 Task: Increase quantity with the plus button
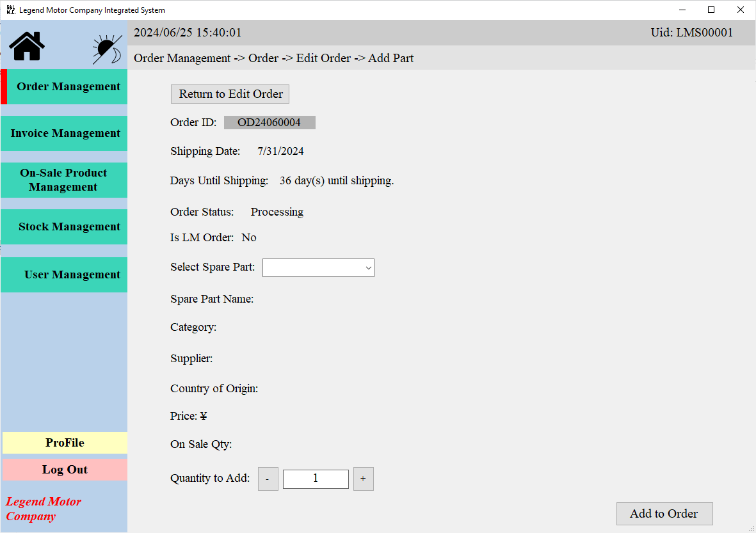[x=363, y=479]
